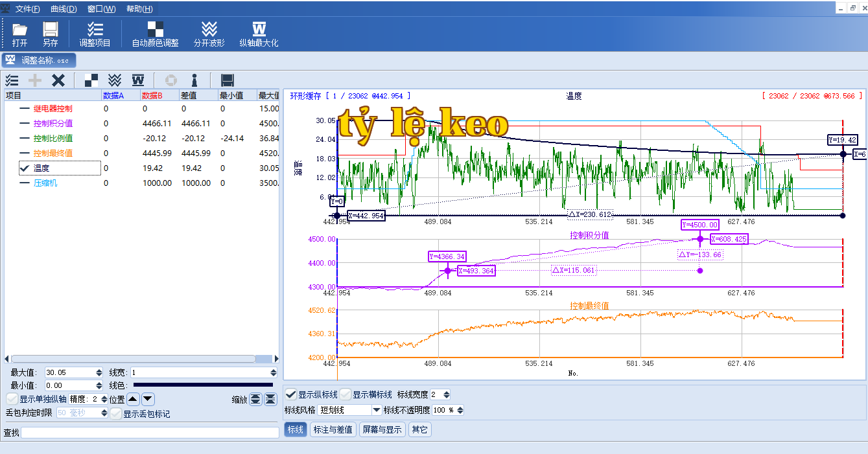This screenshot has height=454, width=868.
Task: Select the 标线 tab
Action: 296,429
